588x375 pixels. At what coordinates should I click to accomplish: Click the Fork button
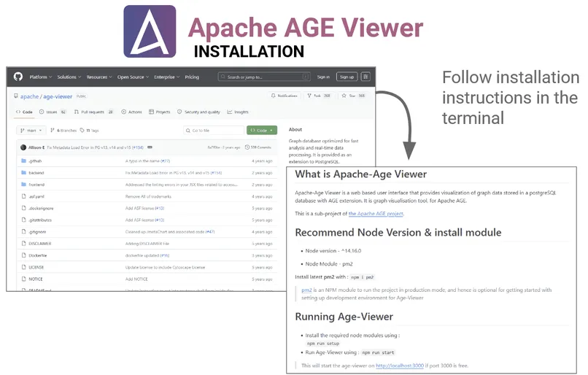(319, 96)
